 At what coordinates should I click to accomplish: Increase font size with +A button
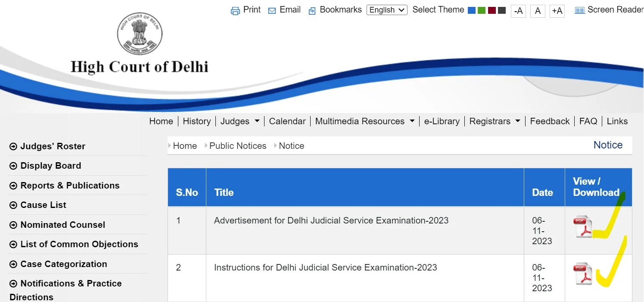(x=557, y=11)
